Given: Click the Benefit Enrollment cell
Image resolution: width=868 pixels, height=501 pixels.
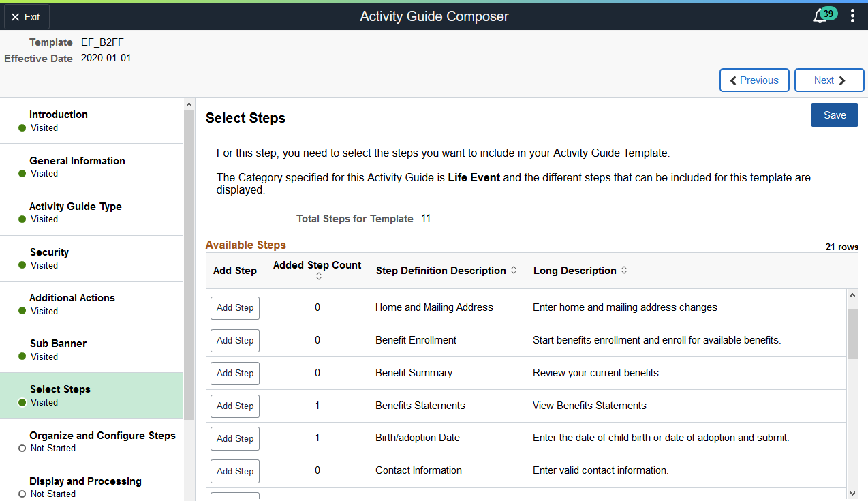Looking at the screenshot, I should [416, 340].
